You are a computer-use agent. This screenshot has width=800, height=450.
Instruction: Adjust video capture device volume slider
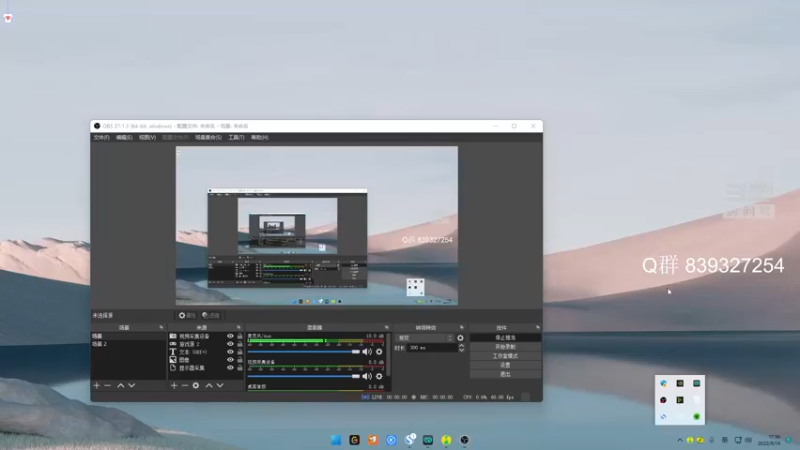(x=304, y=376)
